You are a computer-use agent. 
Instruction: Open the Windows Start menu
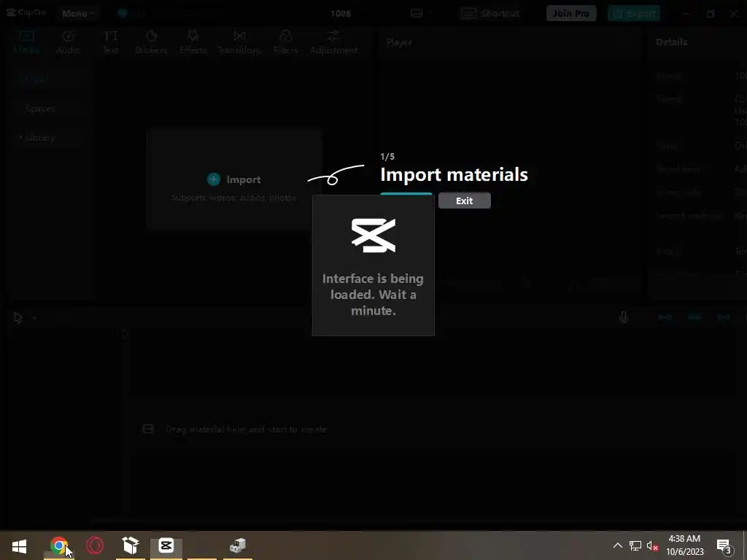click(x=19, y=545)
